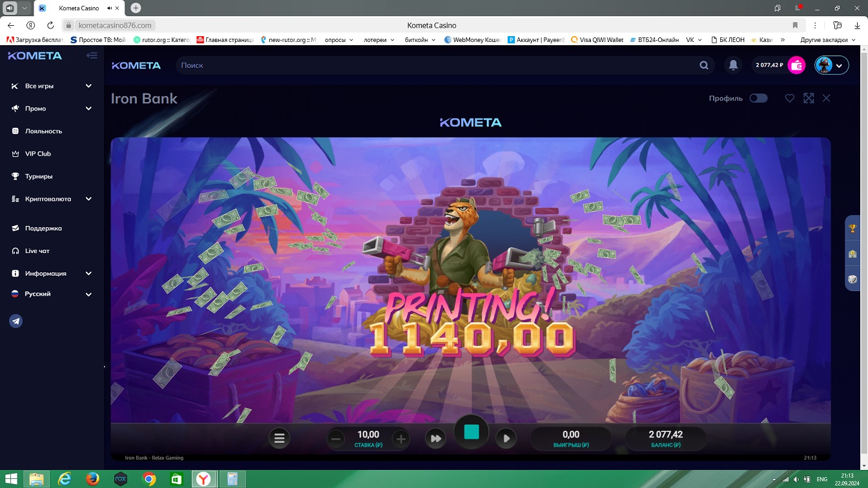Collapse the left sidebar menu
The image size is (868, 488).
coord(92,56)
